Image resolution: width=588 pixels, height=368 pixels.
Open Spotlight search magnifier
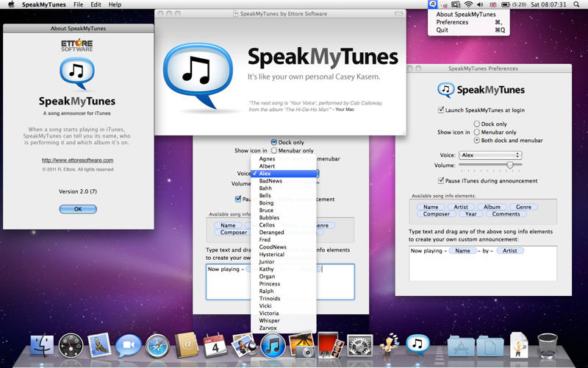coord(576,4)
